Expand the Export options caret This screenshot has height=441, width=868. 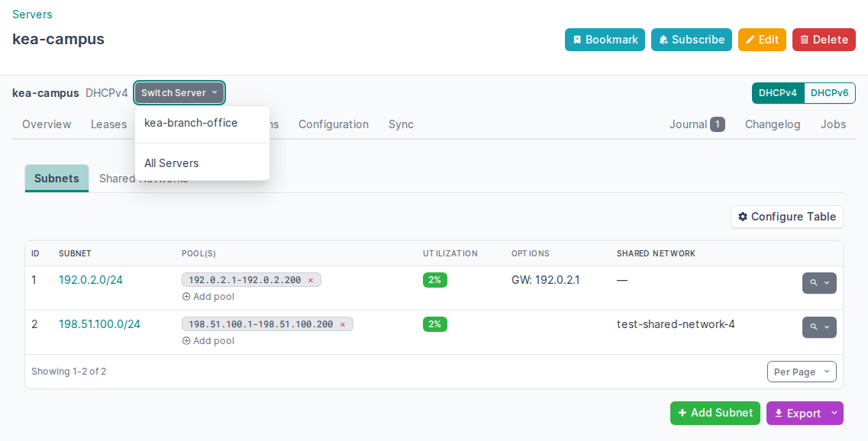point(834,414)
